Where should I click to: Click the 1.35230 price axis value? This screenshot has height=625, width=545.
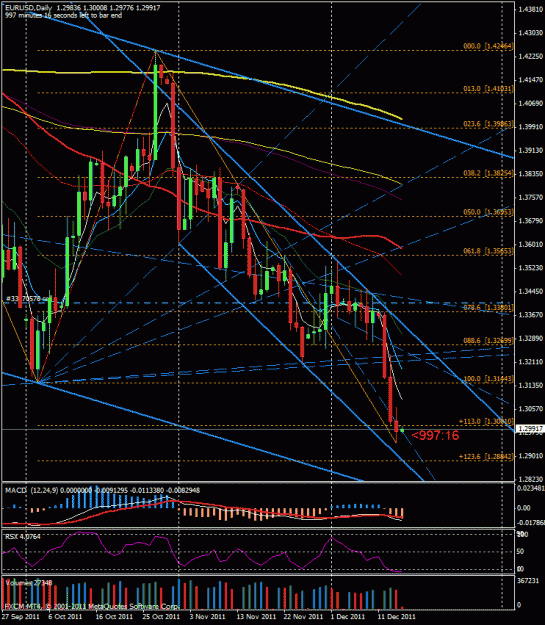[530, 268]
